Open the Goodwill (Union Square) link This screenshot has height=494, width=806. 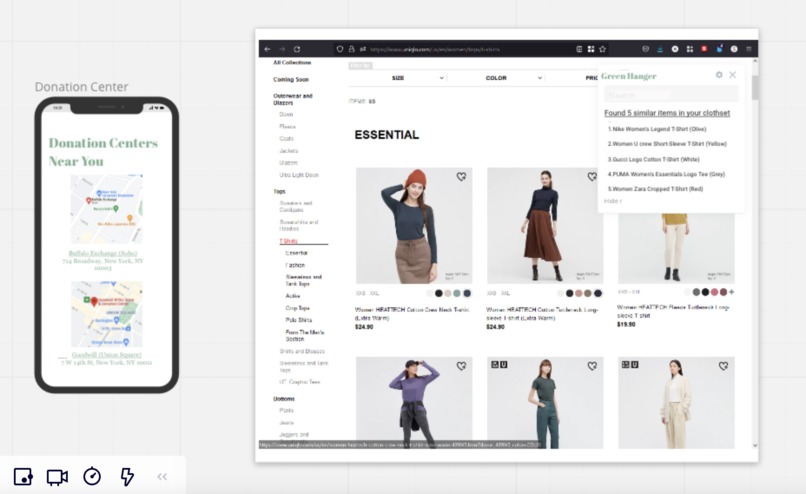click(x=106, y=355)
